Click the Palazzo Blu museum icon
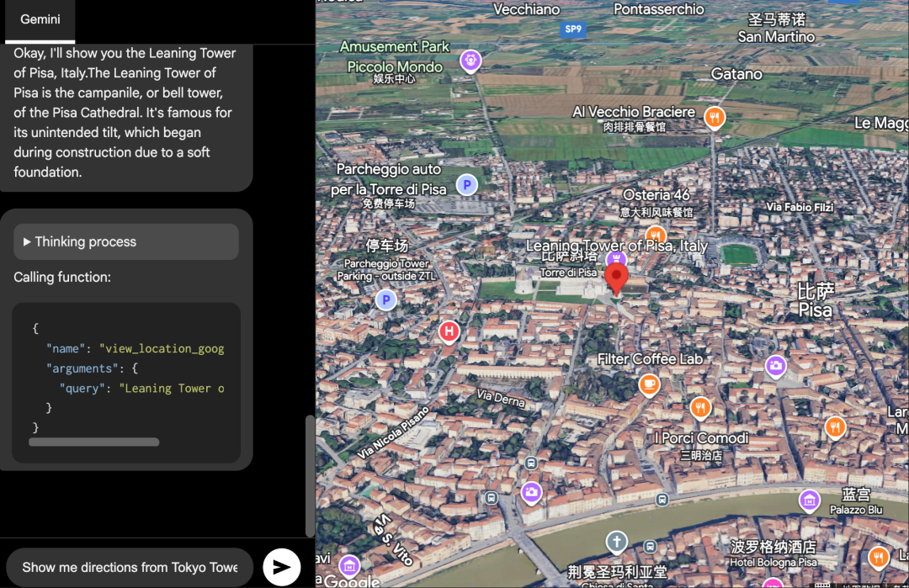Screen dimensions: 909x588 coord(810,501)
